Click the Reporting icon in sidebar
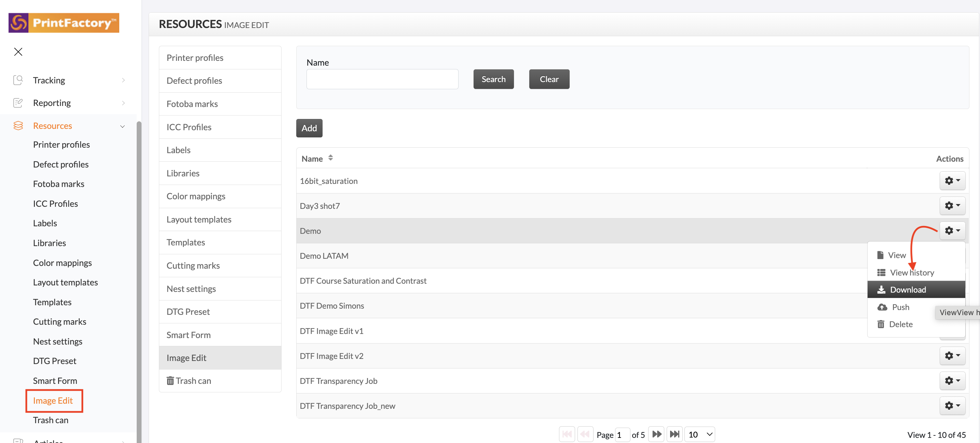This screenshot has width=980, height=443. pos(18,103)
